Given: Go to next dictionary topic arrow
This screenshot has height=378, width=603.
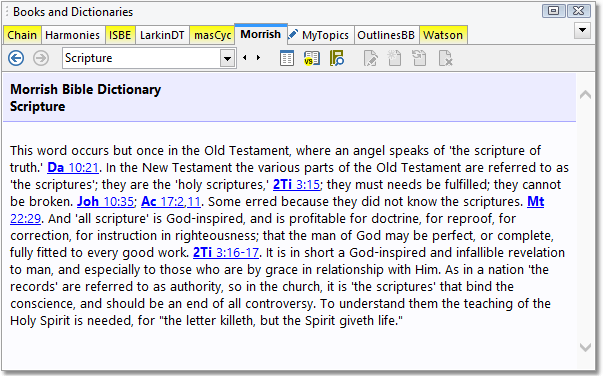Looking at the screenshot, I should click(x=258, y=58).
